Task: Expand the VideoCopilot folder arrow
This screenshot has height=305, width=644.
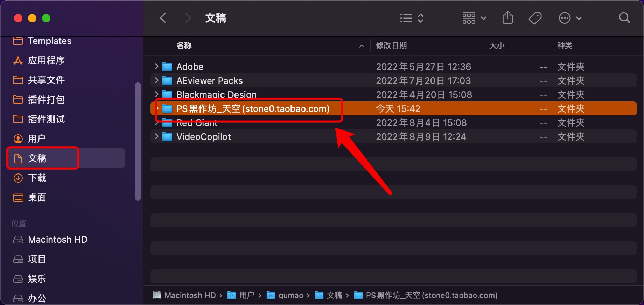Action: [156, 136]
